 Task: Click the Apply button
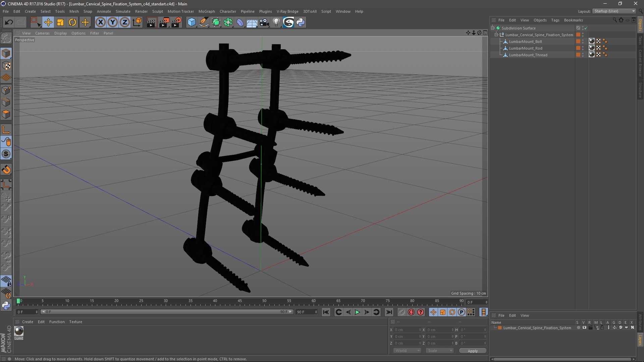tap(473, 351)
